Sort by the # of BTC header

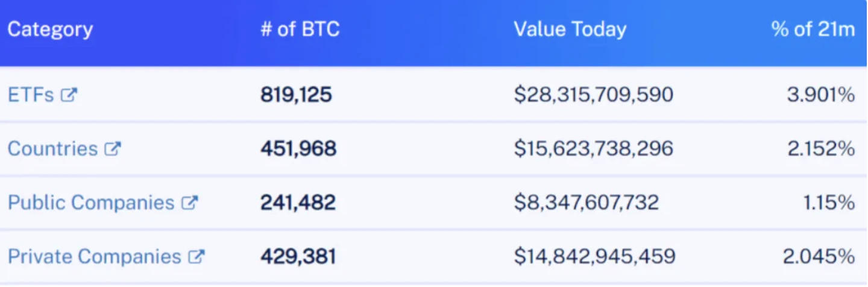(300, 30)
